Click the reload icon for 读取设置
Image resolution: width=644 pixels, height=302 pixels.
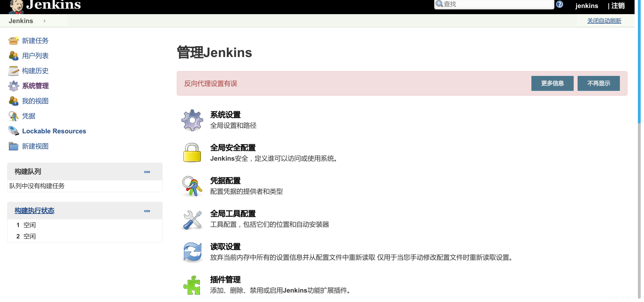192,251
